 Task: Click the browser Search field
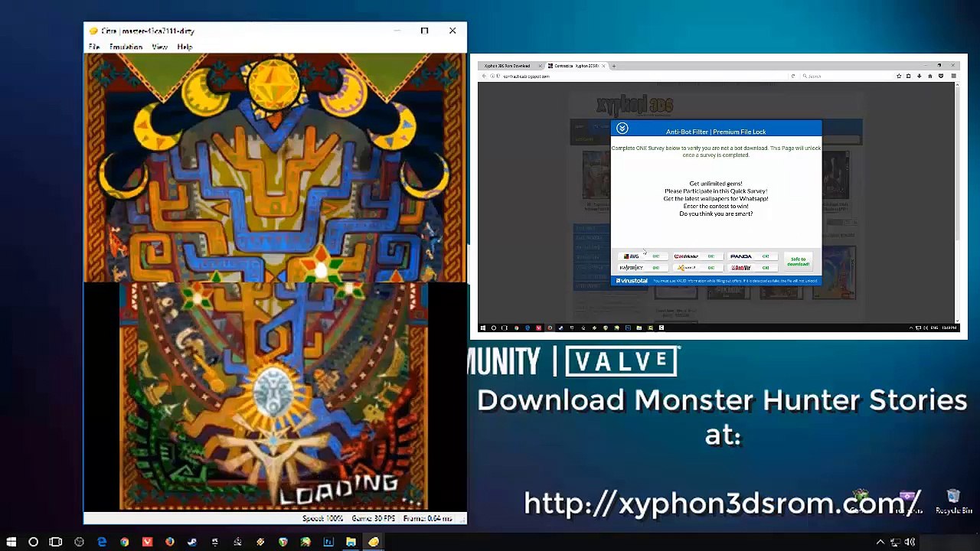(x=847, y=77)
